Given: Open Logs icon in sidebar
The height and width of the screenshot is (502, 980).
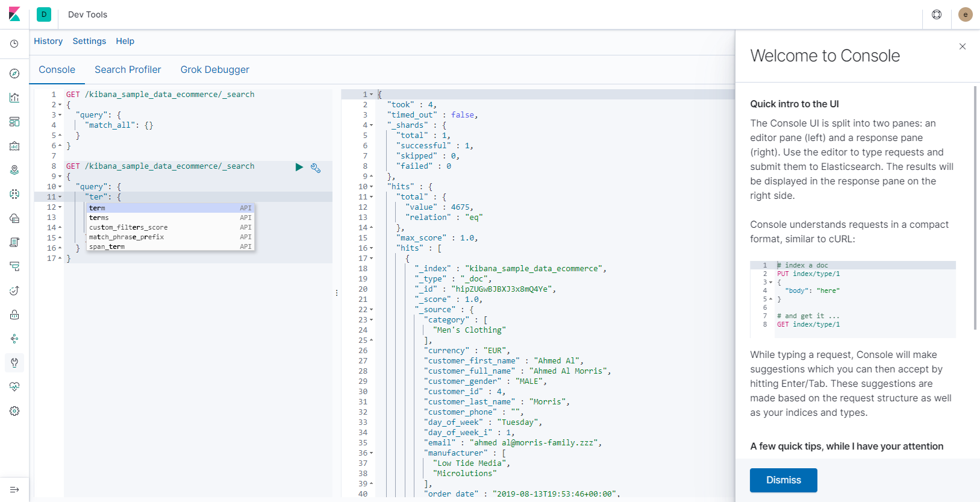Looking at the screenshot, I should point(14,242).
